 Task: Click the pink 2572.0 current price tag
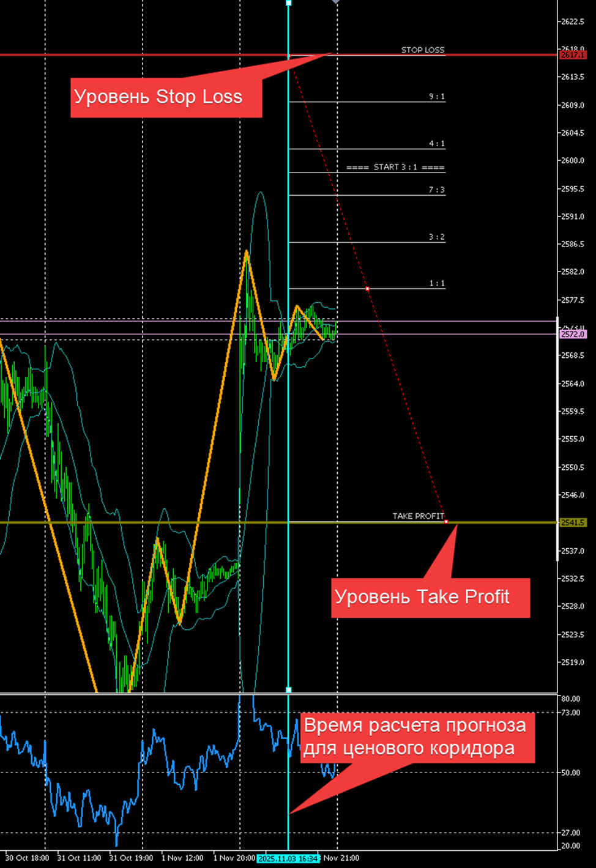tap(573, 334)
